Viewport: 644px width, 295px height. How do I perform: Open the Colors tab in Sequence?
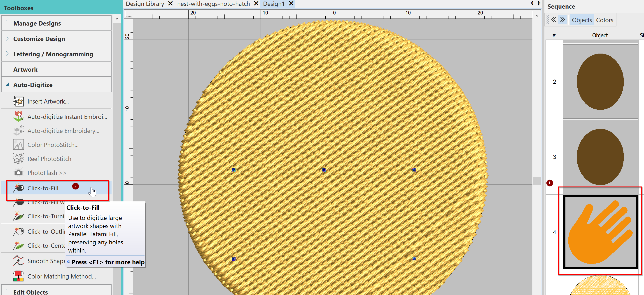[604, 20]
